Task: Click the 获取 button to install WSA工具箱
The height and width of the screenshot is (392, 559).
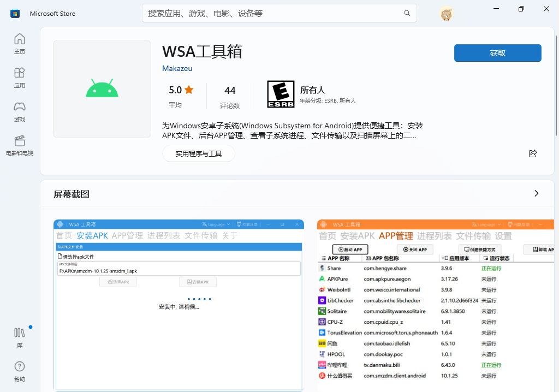Action: (497, 53)
